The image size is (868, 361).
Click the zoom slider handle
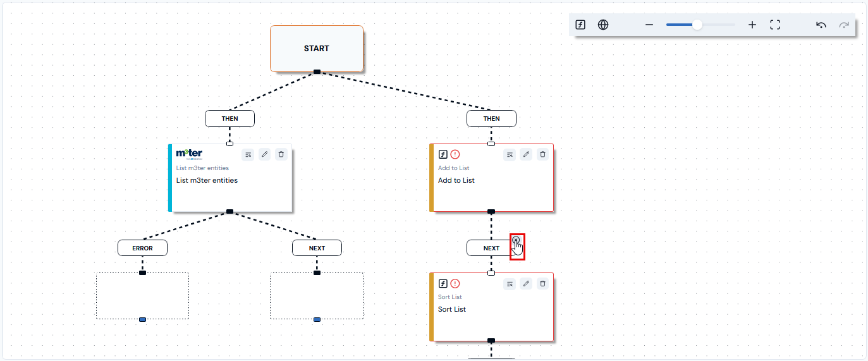tap(697, 25)
